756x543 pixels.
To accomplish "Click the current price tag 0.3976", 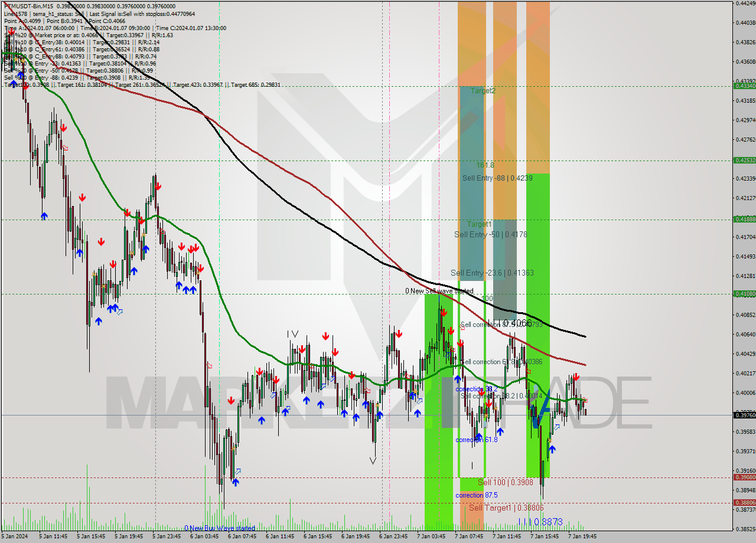I will tap(744, 415).
